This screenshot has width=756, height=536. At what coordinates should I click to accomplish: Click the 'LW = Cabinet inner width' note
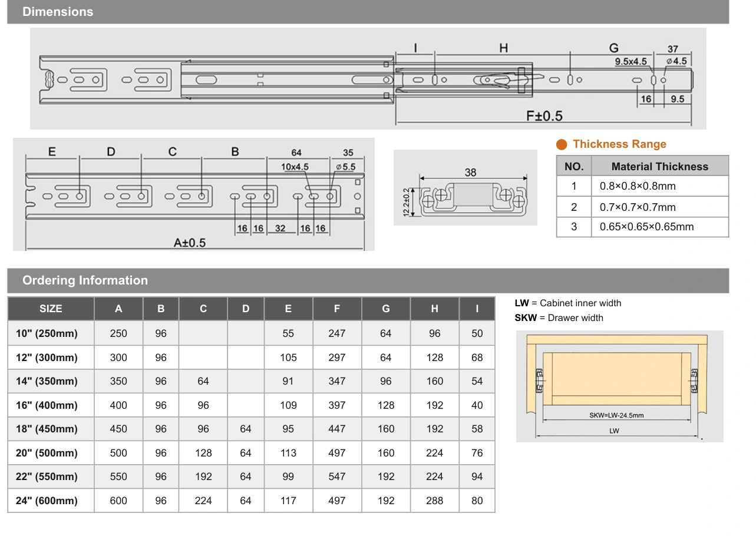pos(568,303)
